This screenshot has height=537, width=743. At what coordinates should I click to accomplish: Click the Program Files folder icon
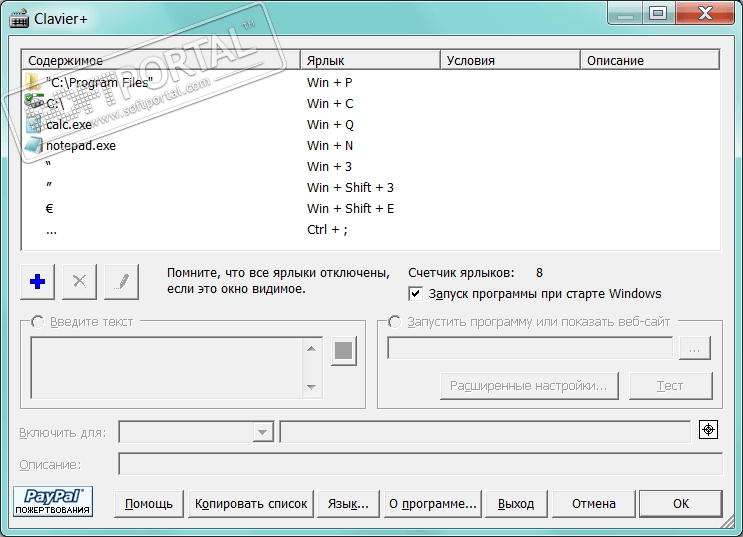pos(34,82)
